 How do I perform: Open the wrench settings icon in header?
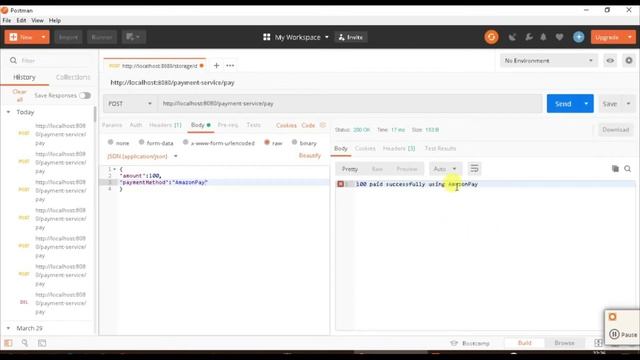pyautogui.click(x=529, y=37)
